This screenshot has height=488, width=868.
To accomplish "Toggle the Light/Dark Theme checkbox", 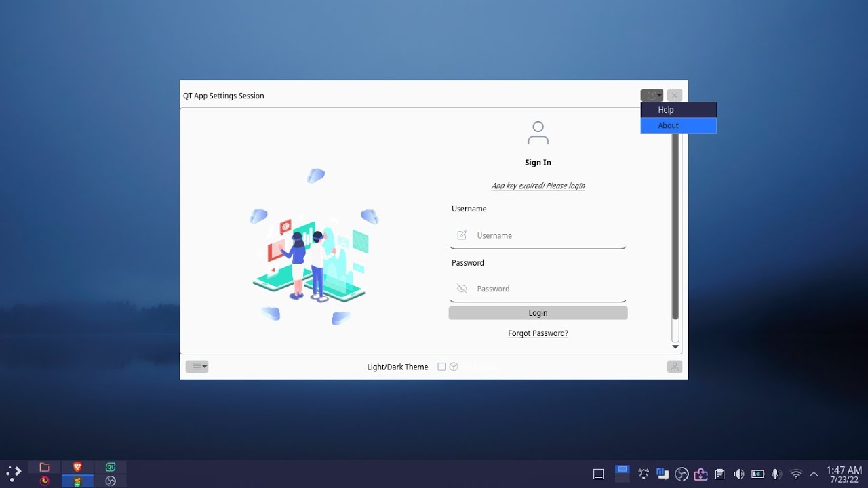I will pos(441,367).
